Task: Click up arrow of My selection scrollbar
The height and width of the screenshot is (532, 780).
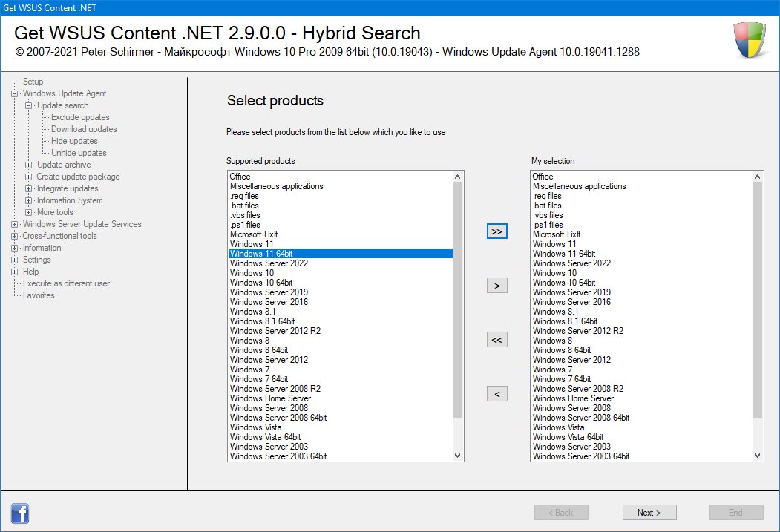Action: click(757, 177)
